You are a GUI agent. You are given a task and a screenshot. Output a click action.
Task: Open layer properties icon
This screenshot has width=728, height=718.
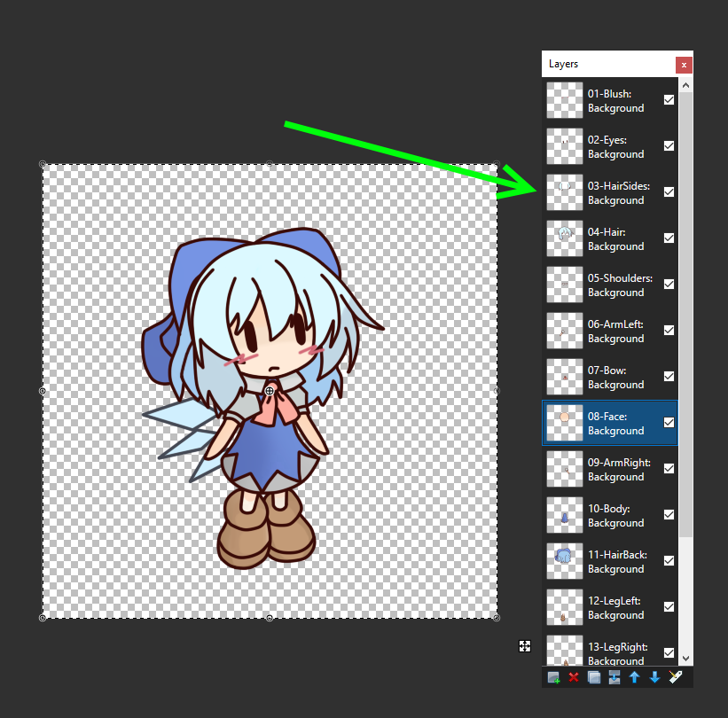676,677
